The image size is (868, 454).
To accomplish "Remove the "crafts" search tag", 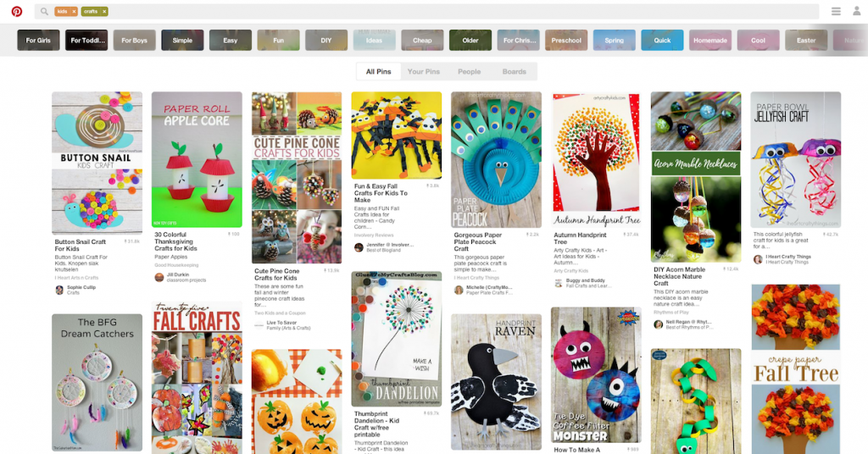I will (x=104, y=12).
